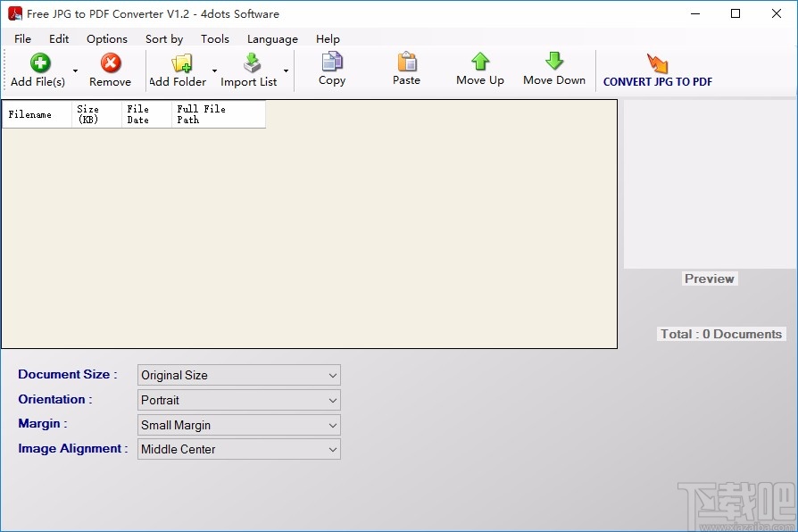Sort by the Size (KB) column header
This screenshot has width=798, height=532.
(96, 114)
